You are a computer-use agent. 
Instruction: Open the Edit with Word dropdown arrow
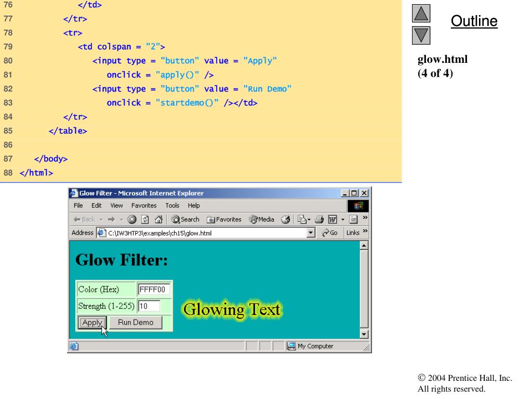pyautogui.click(x=343, y=220)
